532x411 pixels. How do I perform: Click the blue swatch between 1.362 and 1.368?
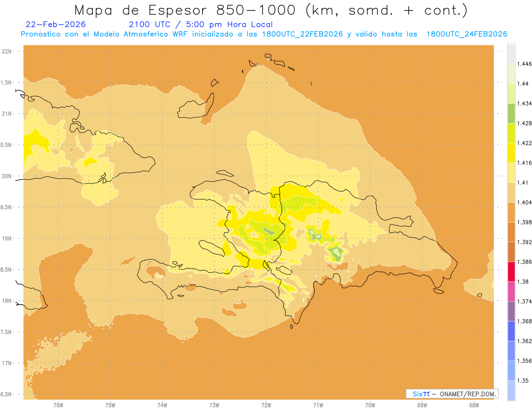coord(511,331)
